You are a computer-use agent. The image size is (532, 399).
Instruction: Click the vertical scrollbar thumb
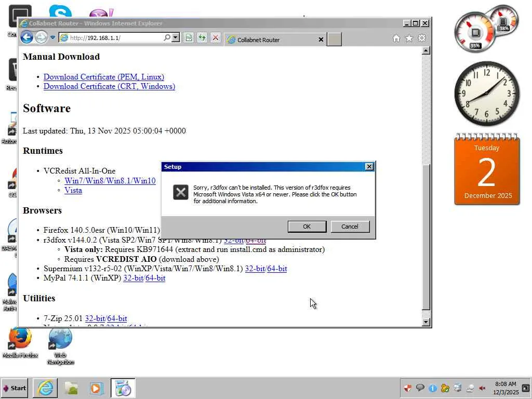tap(426, 237)
